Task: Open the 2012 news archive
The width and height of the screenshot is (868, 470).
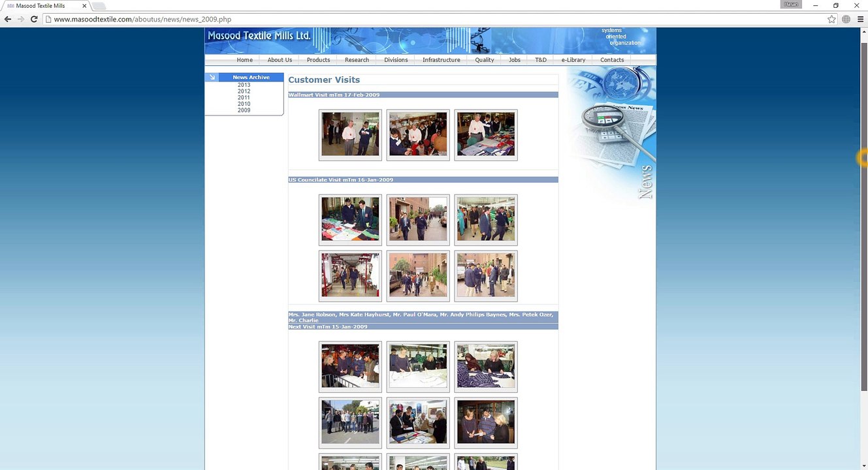Action: [x=244, y=91]
